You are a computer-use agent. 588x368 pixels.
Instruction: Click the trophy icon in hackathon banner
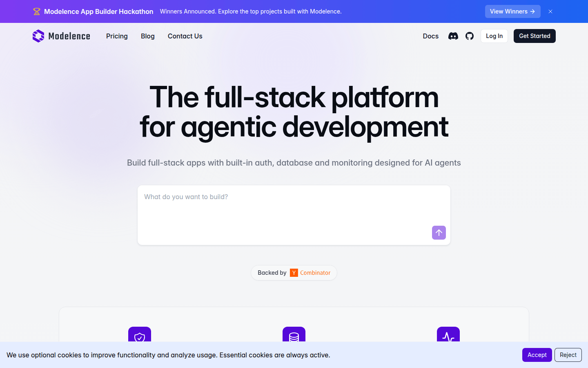pos(37,11)
